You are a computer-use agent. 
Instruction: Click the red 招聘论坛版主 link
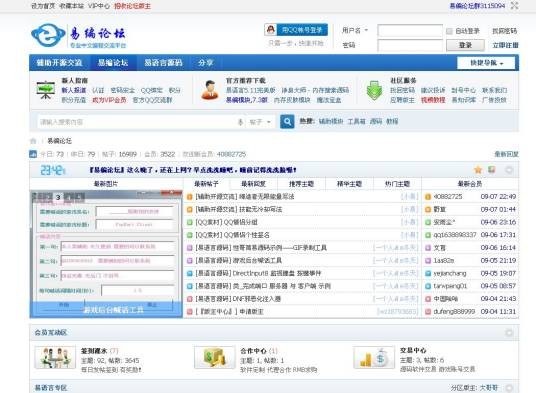tap(132, 6)
